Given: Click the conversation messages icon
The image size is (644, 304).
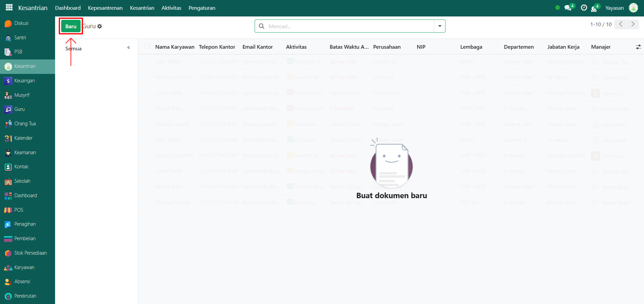Looking at the screenshot, I should 568,8.
